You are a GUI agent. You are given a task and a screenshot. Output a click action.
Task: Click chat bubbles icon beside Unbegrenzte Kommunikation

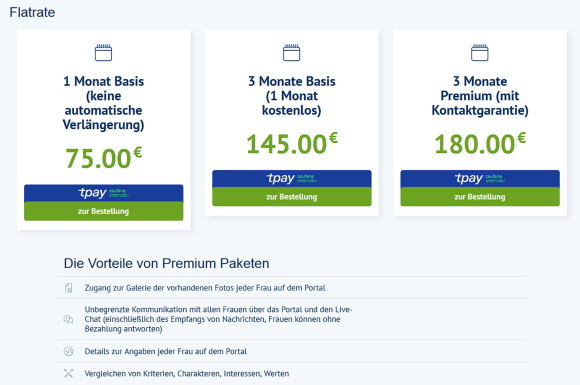pos(68,319)
